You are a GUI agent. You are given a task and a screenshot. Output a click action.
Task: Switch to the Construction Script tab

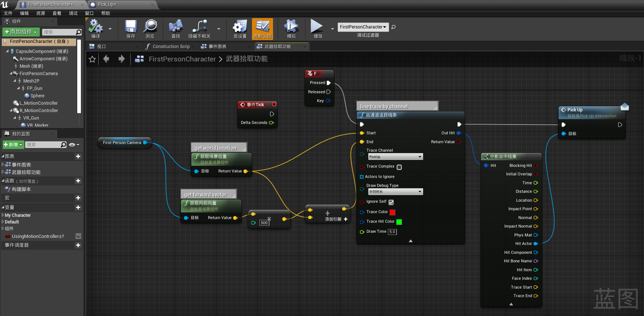click(171, 47)
